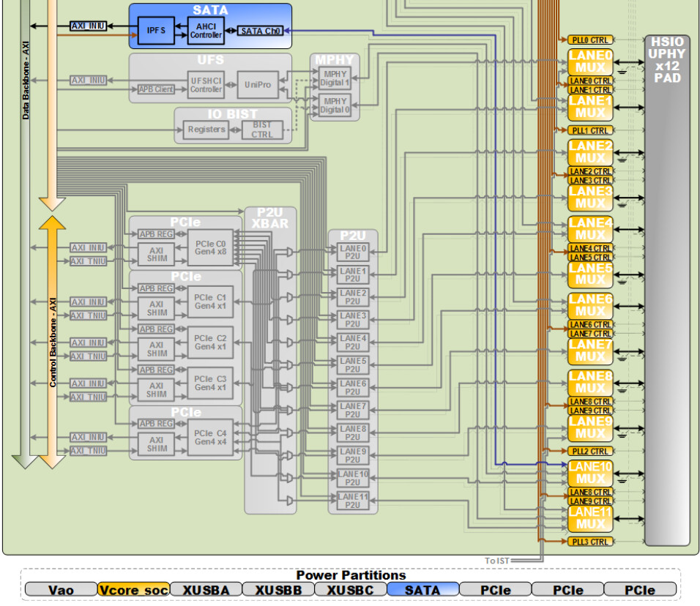The image size is (700, 606).
Task: Click the Vcore_soc power partition chip
Action: click(x=133, y=589)
